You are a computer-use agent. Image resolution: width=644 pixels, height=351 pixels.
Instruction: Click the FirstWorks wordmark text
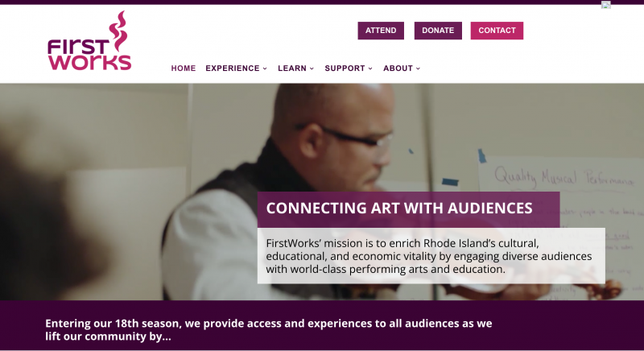pyautogui.click(x=89, y=54)
